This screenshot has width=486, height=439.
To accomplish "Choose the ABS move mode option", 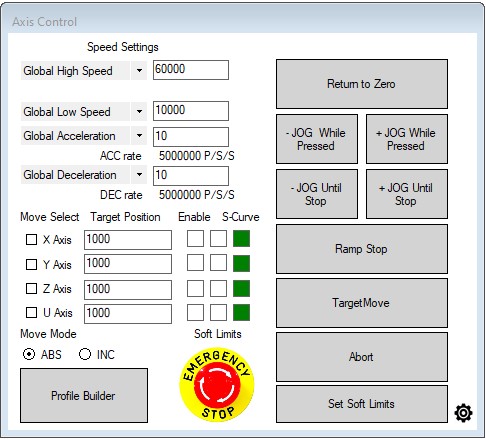I will pos(29,354).
